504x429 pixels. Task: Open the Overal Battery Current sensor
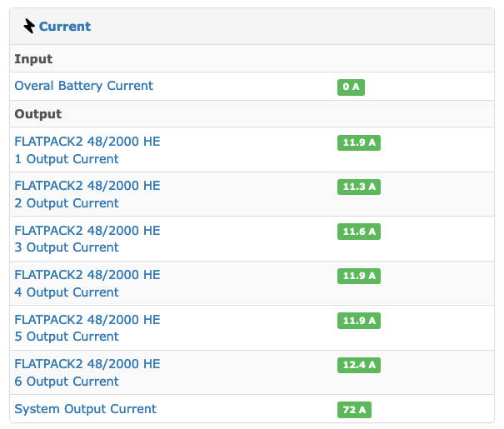click(83, 86)
